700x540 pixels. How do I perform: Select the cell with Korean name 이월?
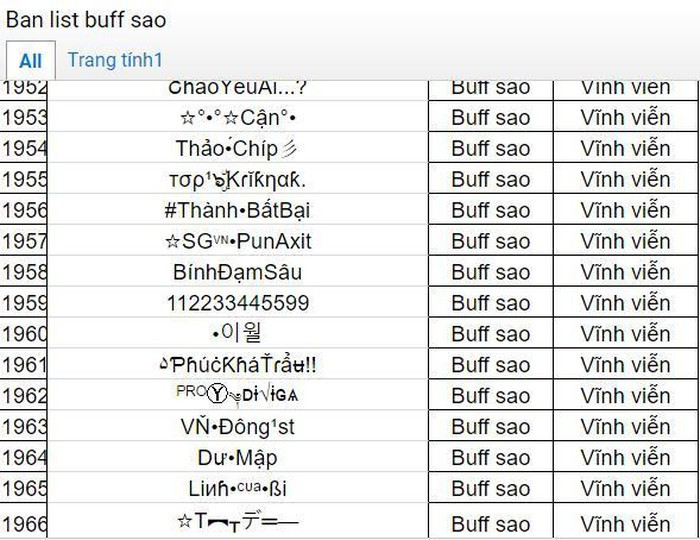pos(237,334)
